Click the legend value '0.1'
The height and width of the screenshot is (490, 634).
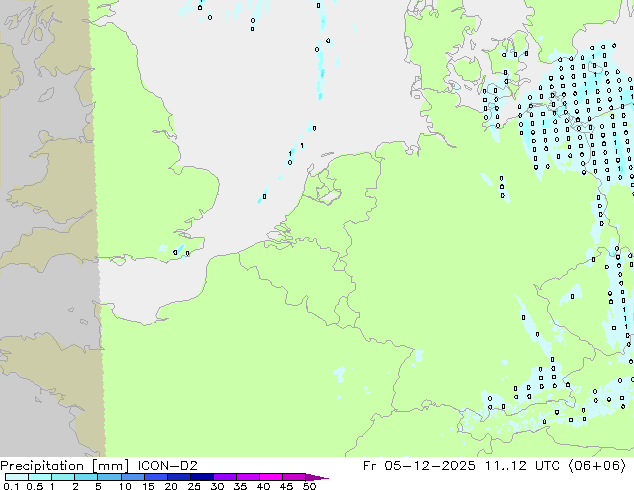[11, 486]
